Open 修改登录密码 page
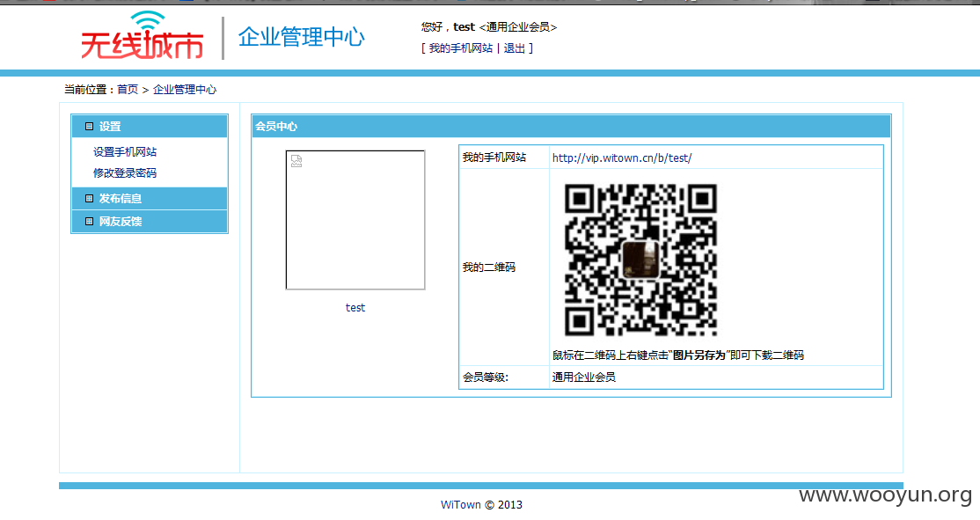Viewport: 980px width, 520px height. [x=125, y=173]
